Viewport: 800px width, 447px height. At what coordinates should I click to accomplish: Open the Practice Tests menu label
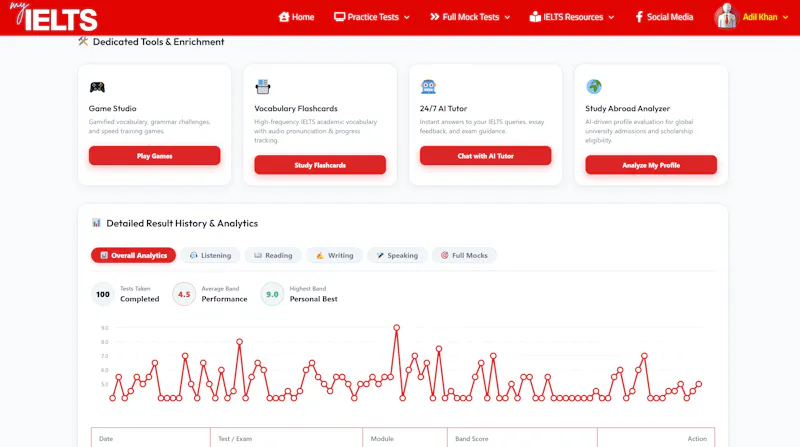(x=373, y=17)
